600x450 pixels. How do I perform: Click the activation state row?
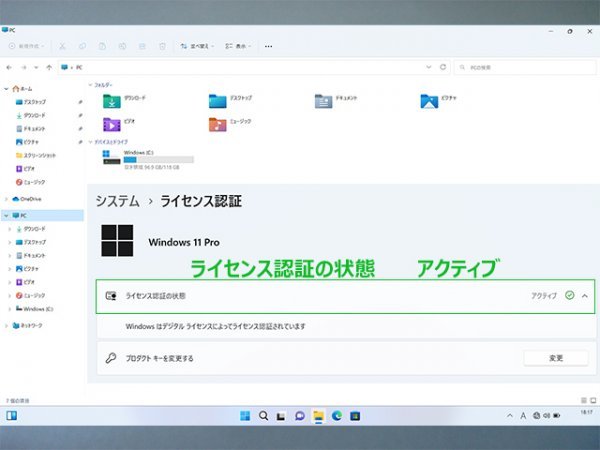pos(345,296)
